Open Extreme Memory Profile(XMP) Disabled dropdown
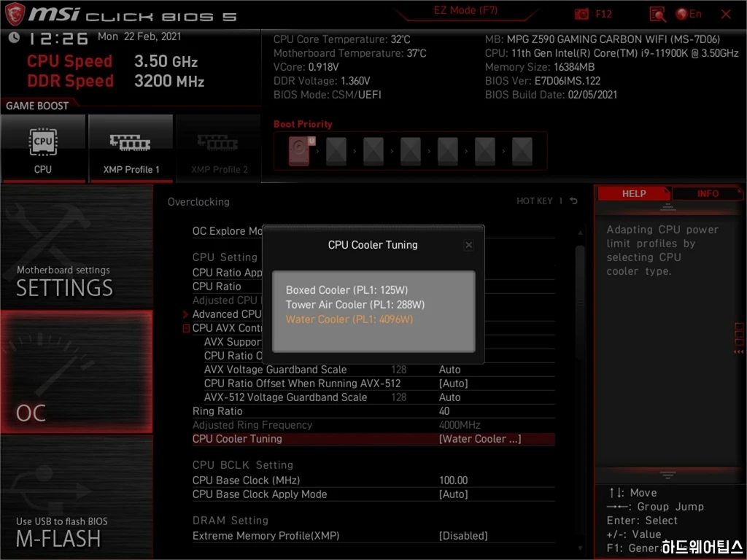The image size is (747, 560). pos(463,536)
